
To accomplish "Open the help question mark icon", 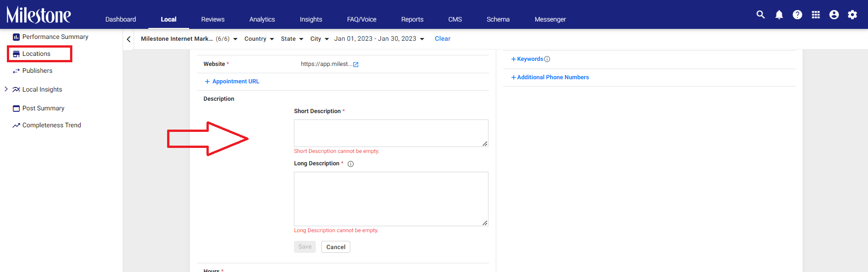I will tap(797, 15).
